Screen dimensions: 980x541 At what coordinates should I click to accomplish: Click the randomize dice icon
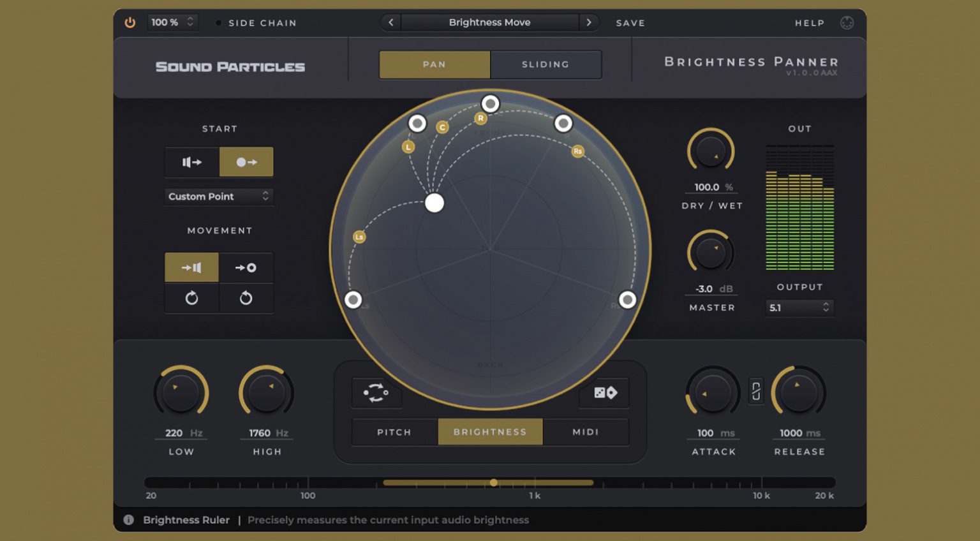tap(604, 393)
